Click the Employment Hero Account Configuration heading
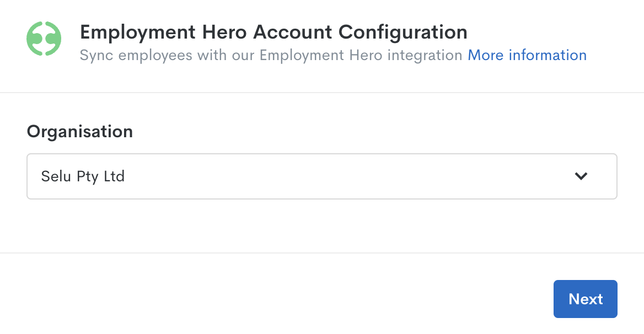Viewport: 644px width, 334px height. click(273, 33)
